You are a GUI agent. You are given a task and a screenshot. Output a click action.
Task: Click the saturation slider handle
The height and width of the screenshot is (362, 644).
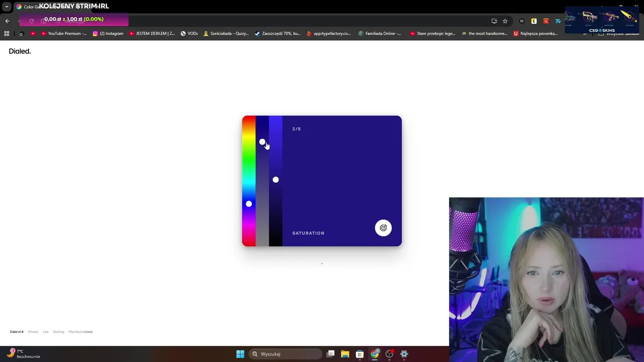pyautogui.click(x=262, y=142)
